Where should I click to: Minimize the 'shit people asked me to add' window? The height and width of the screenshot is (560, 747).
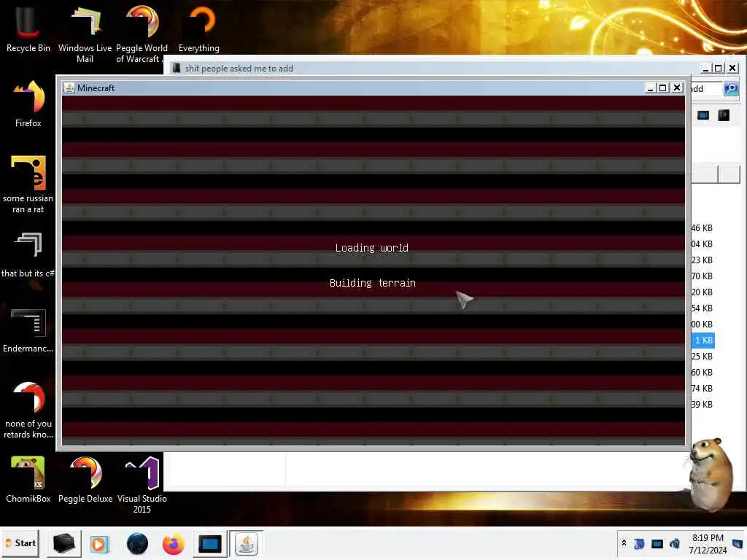(705, 68)
